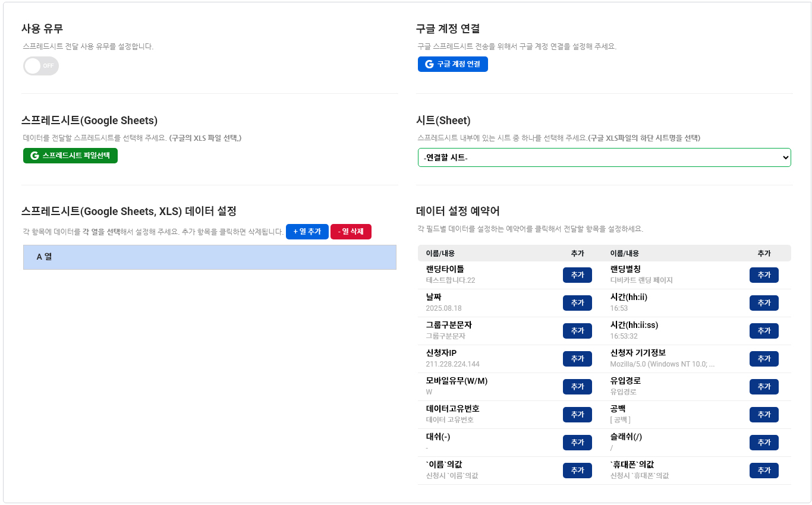The height and width of the screenshot is (505, 812).
Task: Select the A 열 column row
Action: click(209, 257)
